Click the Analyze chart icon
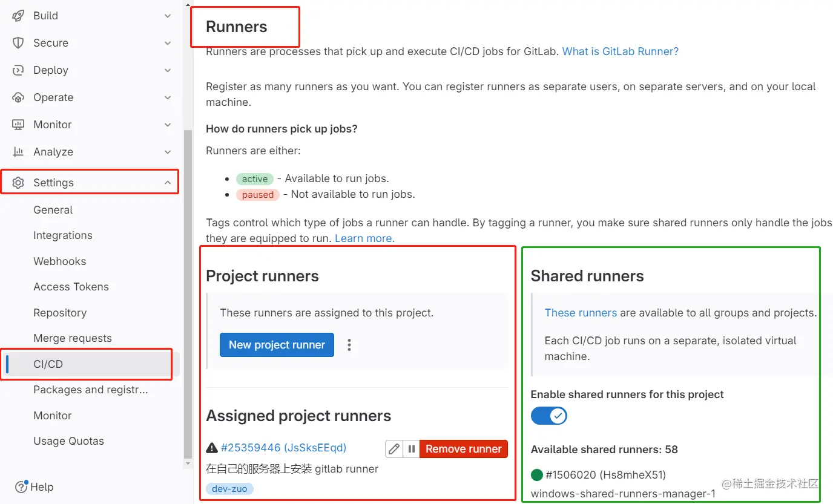Viewport: 833px width, 504px height. (18, 152)
